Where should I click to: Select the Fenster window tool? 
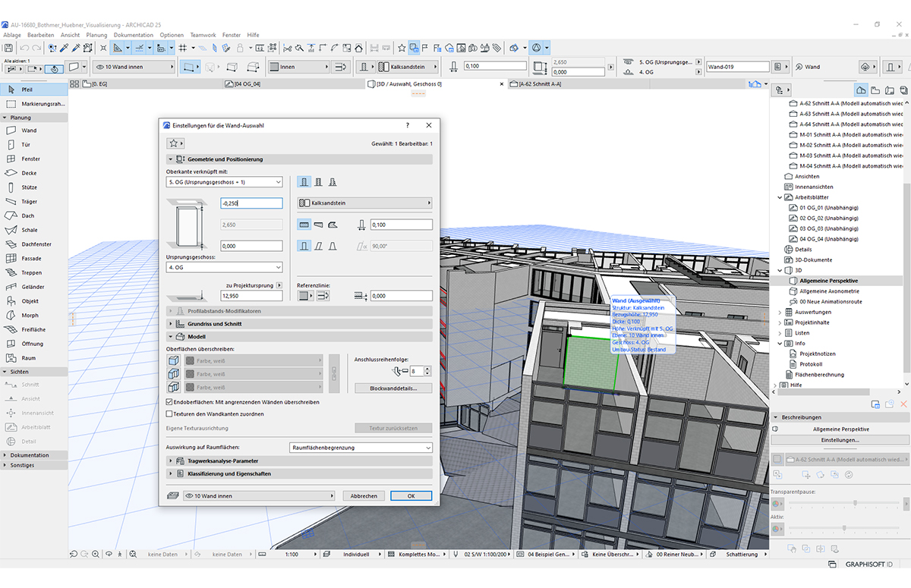coord(30,159)
